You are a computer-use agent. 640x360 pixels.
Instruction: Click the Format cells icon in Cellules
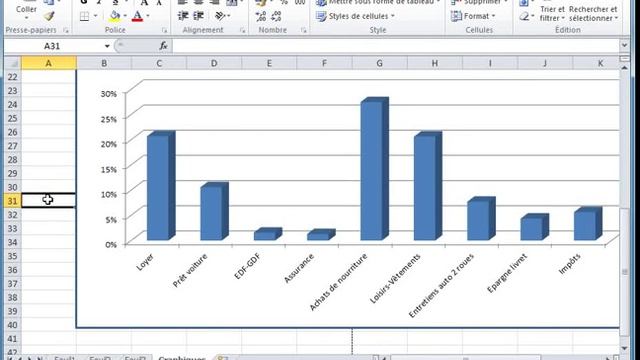click(x=456, y=16)
